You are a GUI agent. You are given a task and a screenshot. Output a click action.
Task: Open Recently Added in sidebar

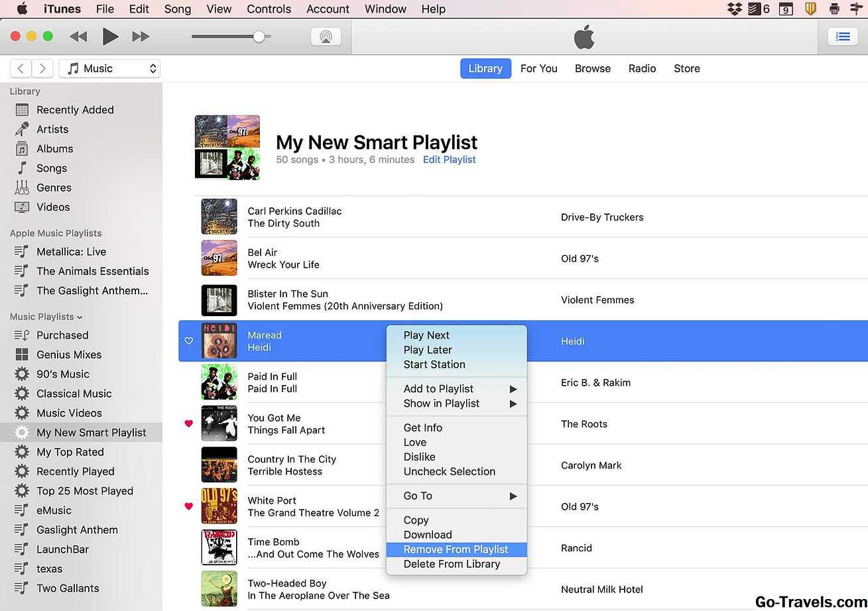click(x=75, y=110)
